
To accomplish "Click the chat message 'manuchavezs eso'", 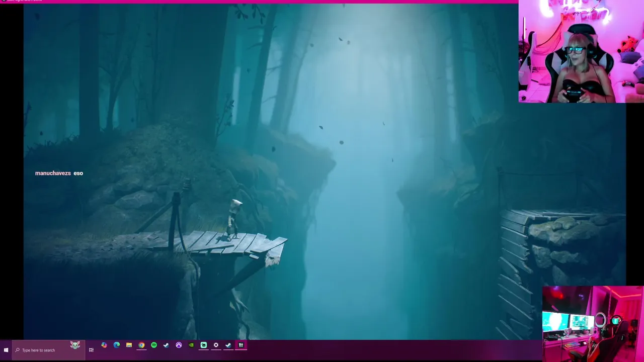I will coord(59,173).
